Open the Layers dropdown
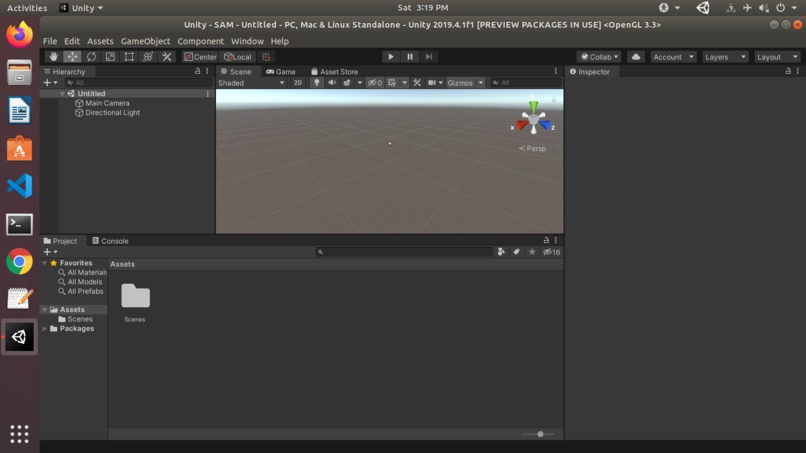Image resolution: width=806 pixels, height=453 pixels. click(725, 57)
